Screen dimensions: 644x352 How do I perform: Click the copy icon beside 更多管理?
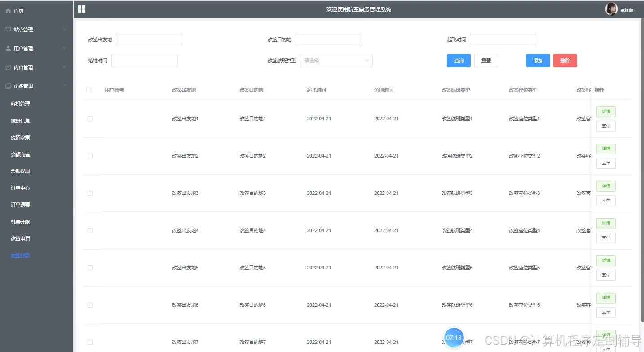click(x=8, y=86)
